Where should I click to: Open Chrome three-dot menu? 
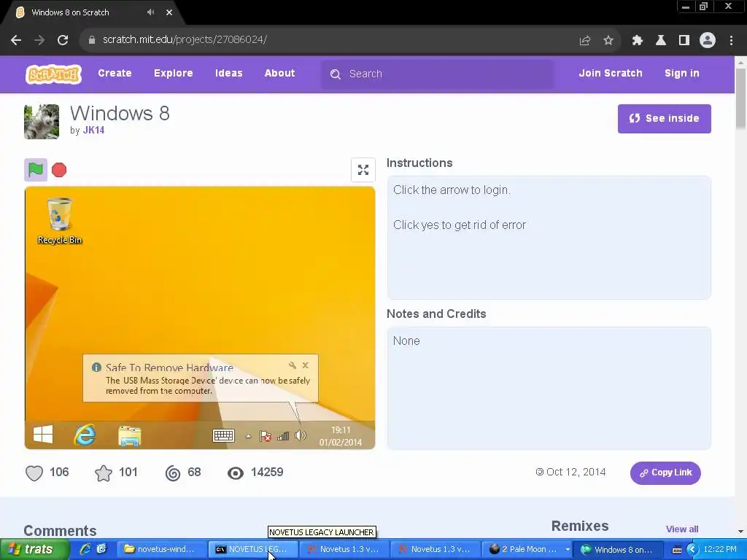click(731, 41)
